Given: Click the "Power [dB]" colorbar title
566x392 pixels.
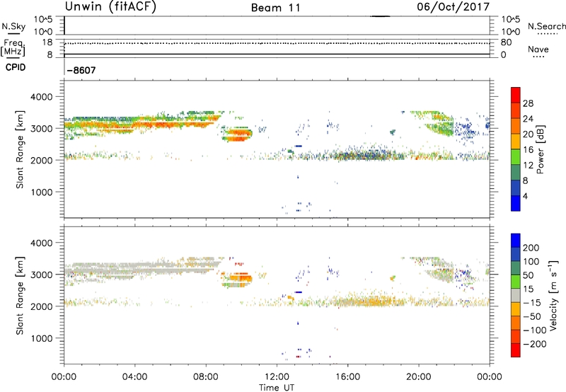Looking at the screenshot, I should [540, 149].
